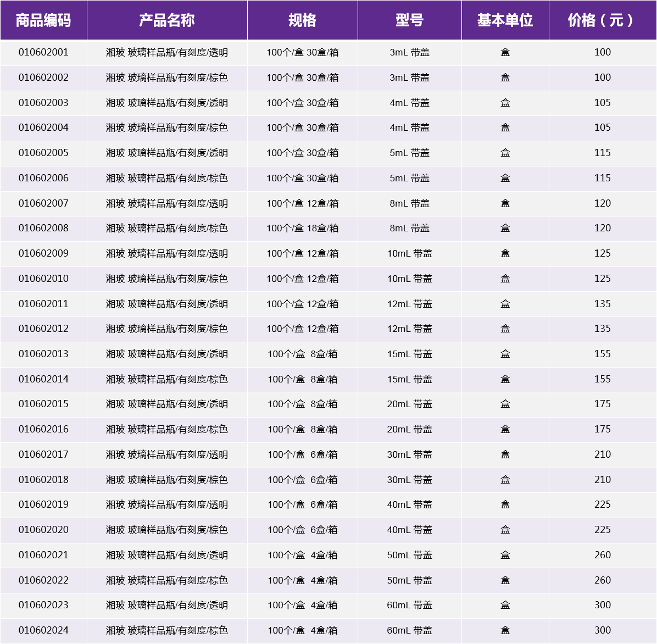Select product code 010602002
This screenshot has height=644, width=657.
coord(43,77)
